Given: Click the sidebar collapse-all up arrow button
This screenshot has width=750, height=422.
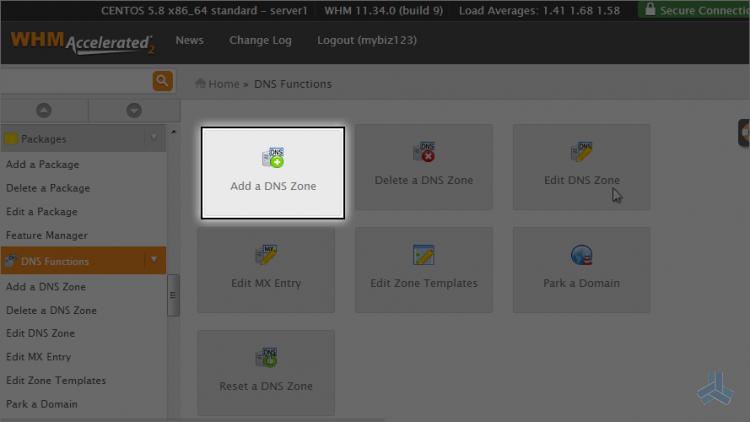Looking at the screenshot, I should click(x=44, y=111).
